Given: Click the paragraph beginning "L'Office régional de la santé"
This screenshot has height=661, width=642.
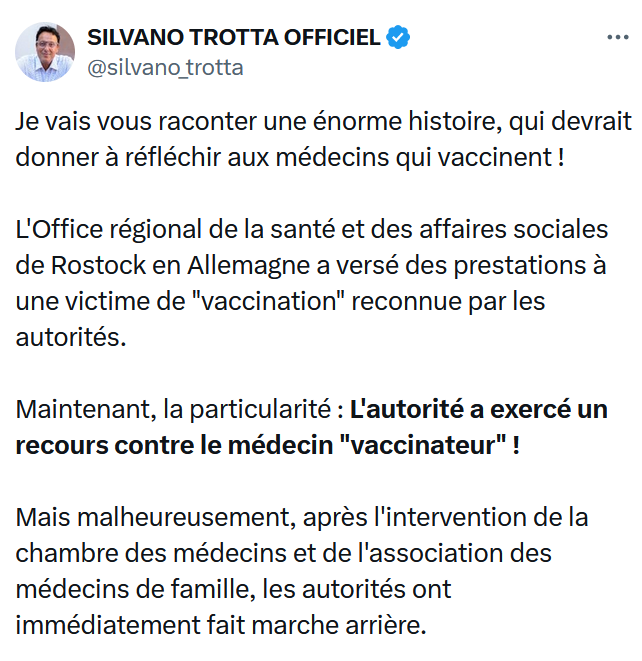Looking at the screenshot, I should coord(312,283).
